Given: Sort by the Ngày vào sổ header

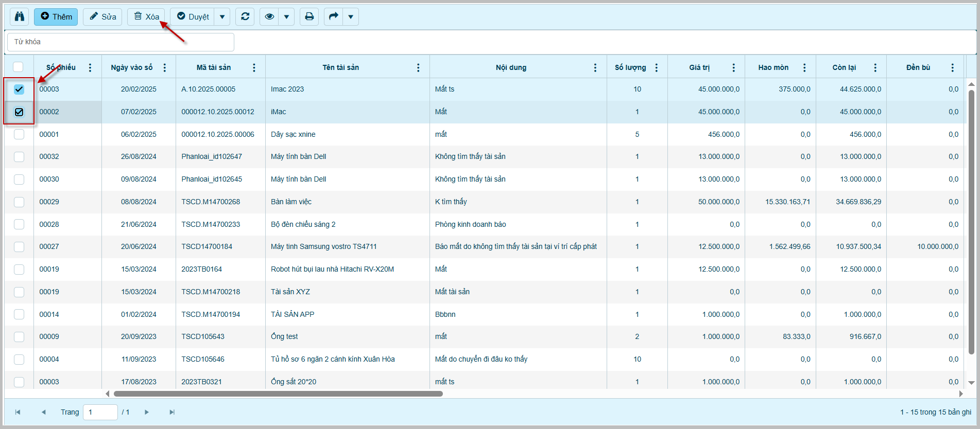Looking at the screenshot, I should [x=132, y=67].
